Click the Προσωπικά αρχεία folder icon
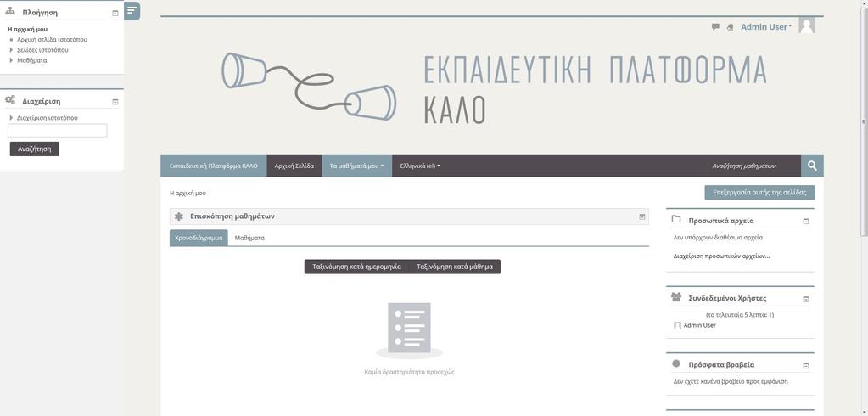Image resolution: width=868 pixels, height=416 pixels. [x=676, y=219]
